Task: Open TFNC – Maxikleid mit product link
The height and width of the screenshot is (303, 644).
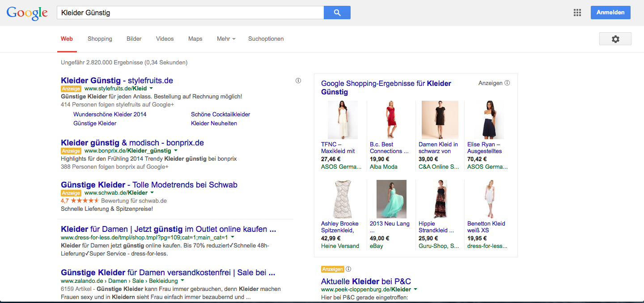Action: (x=338, y=148)
